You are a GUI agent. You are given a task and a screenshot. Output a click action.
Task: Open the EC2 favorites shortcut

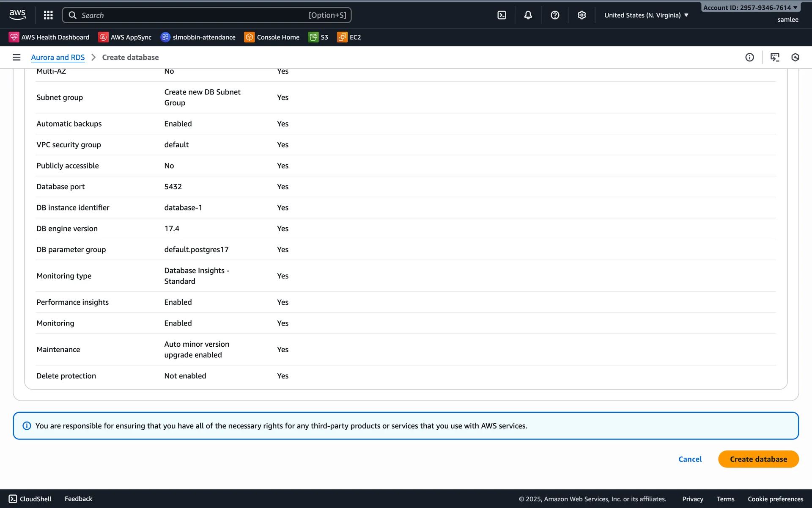click(349, 37)
